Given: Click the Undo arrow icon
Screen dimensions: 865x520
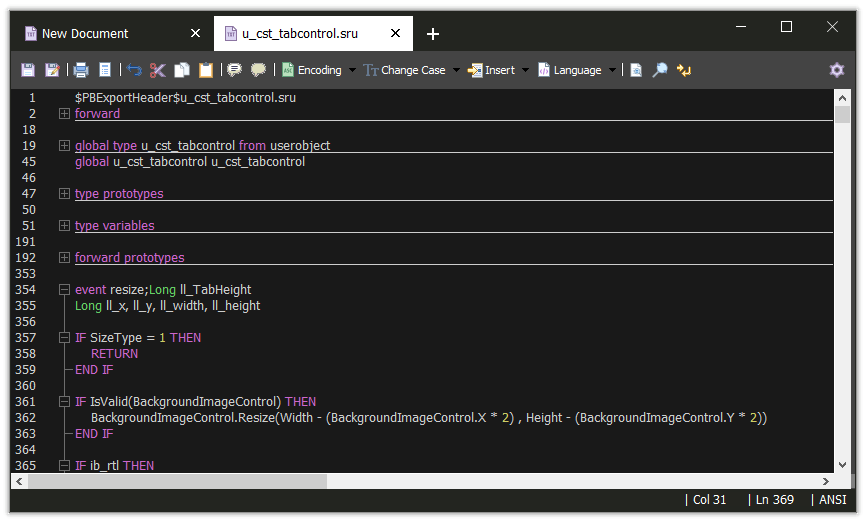Looking at the screenshot, I should pyautogui.click(x=134, y=70).
